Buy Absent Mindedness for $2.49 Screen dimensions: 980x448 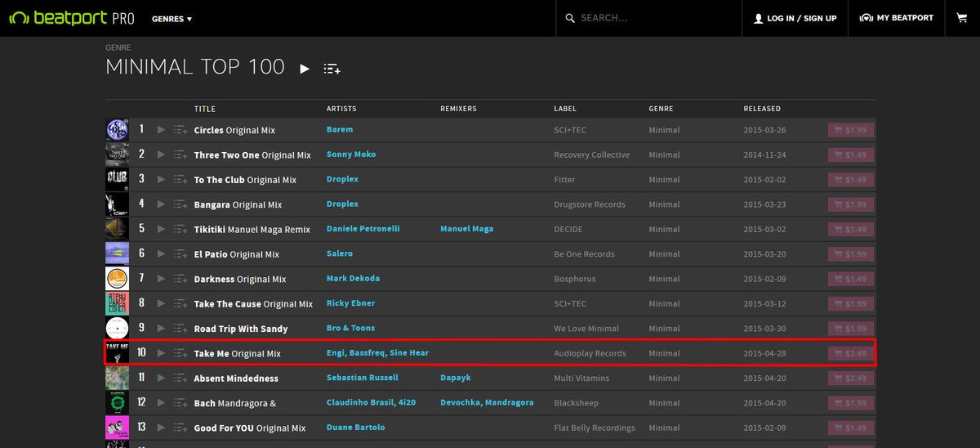[x=852, y=378]
